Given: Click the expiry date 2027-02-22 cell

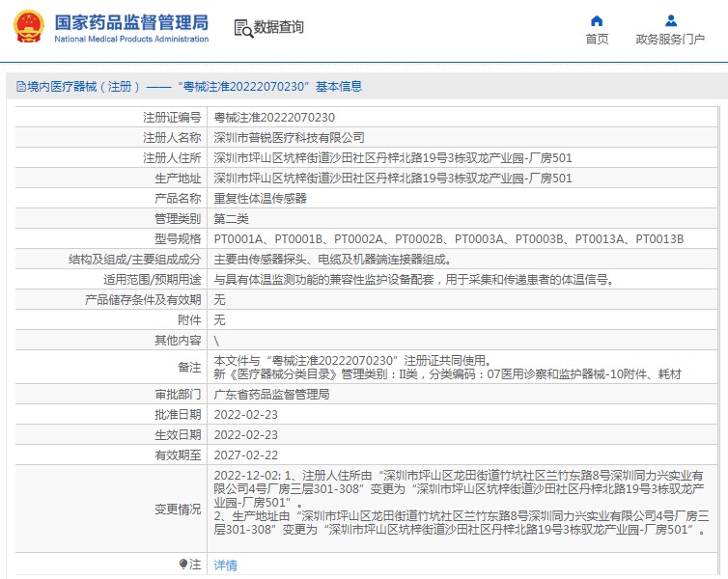Looking at the screenshot, I should pos(245,455).
